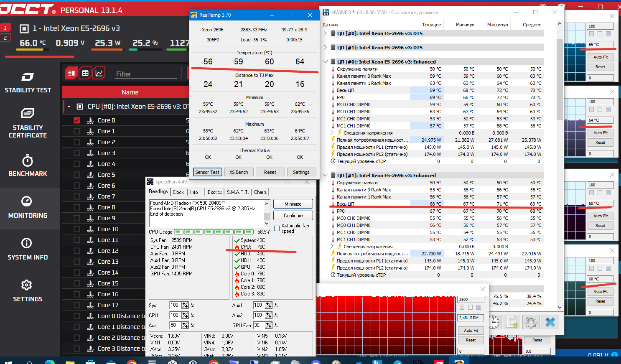621x364 pixels.
Task: Tick the Core 5 checkbox in OCCT
Action: [x=77, y=175]
